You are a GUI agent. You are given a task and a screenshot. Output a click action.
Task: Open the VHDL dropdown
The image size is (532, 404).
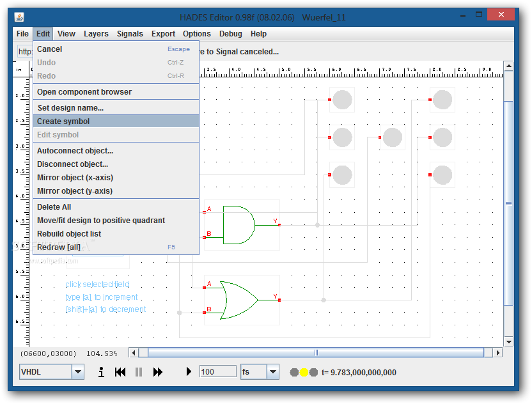pos(78,372)
